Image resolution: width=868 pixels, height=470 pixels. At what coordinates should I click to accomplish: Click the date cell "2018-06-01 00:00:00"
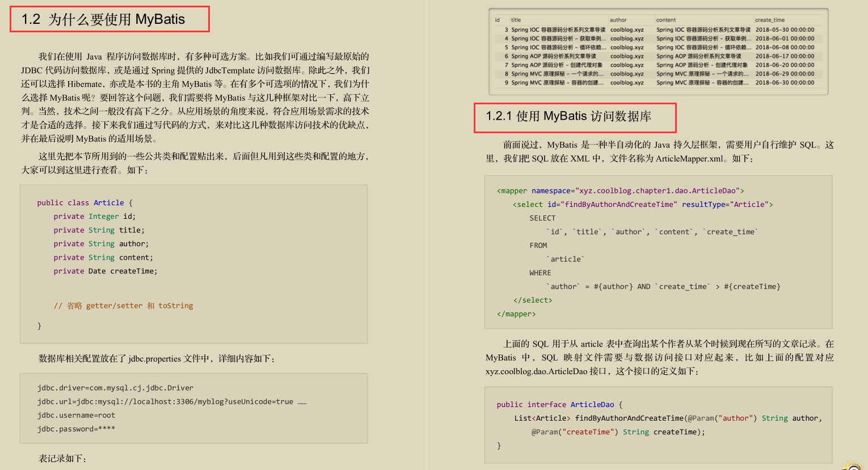[x=785, y=39]
